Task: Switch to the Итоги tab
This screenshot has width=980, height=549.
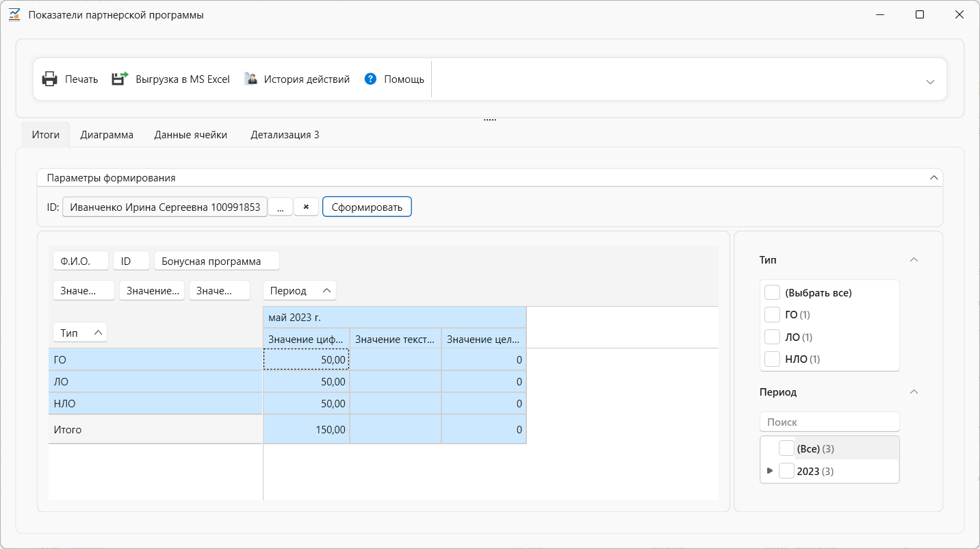Action: tap(46, 135)
